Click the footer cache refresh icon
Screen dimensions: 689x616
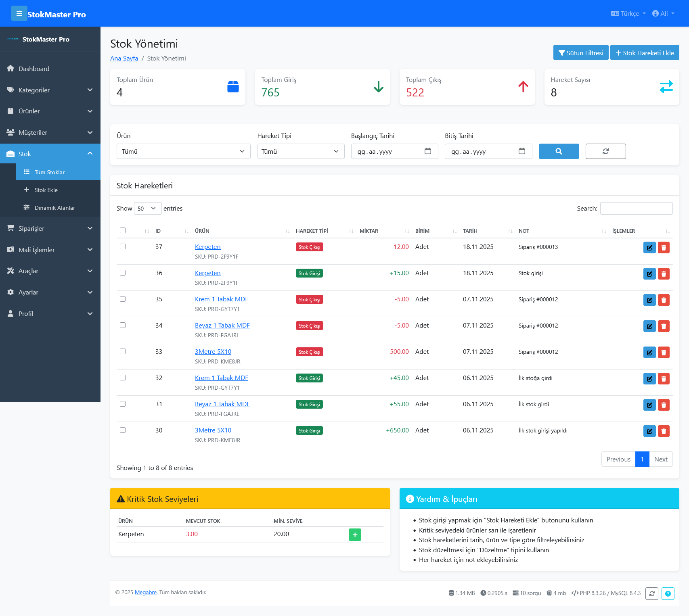pos(651,593)
